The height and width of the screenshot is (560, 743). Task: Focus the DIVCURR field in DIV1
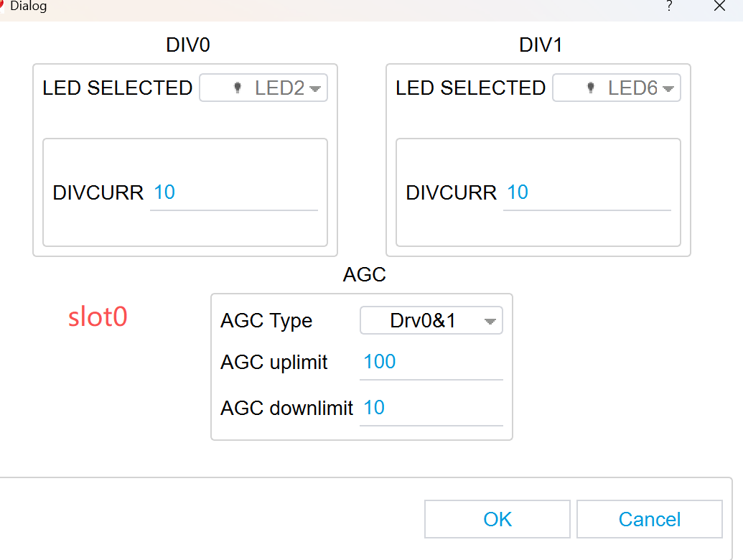[587, 193]
